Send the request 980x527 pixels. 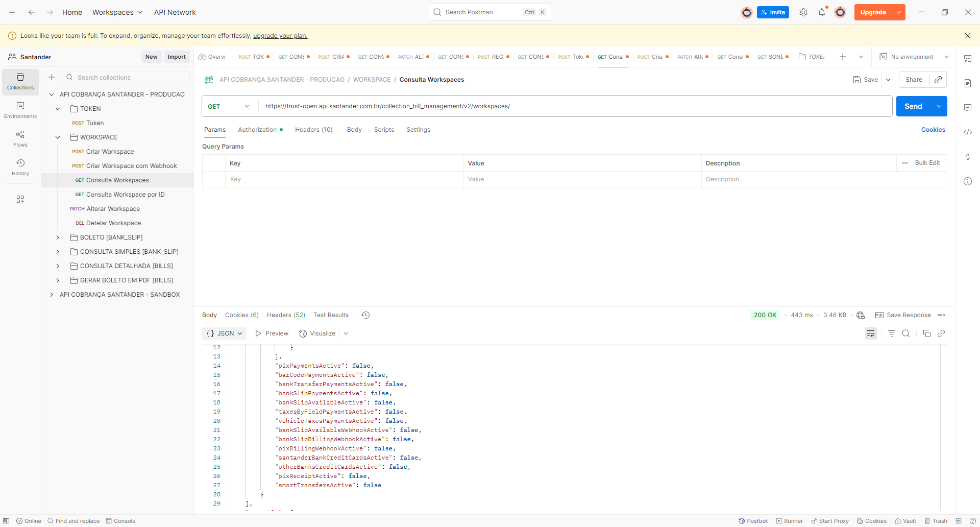[x=913, y=106]
